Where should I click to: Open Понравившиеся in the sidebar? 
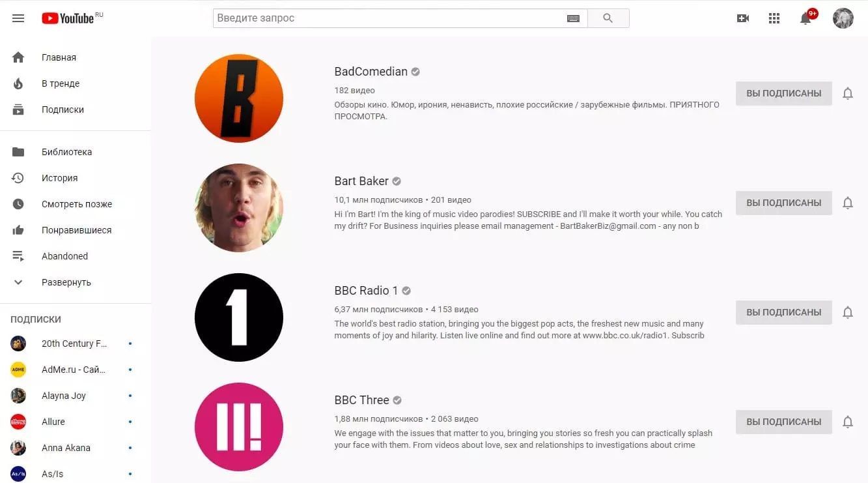point(76,230)
